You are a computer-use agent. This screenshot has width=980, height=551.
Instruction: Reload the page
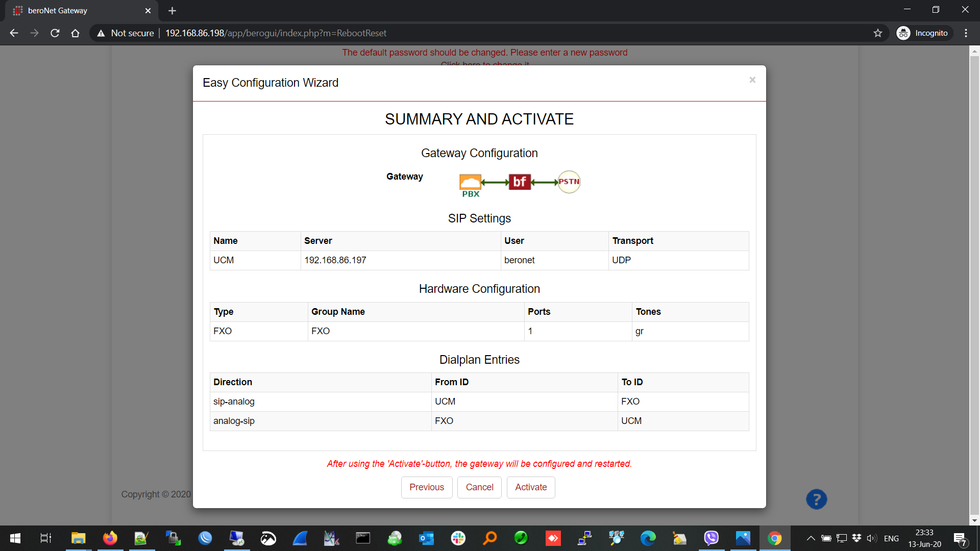(x=55, y=33)
